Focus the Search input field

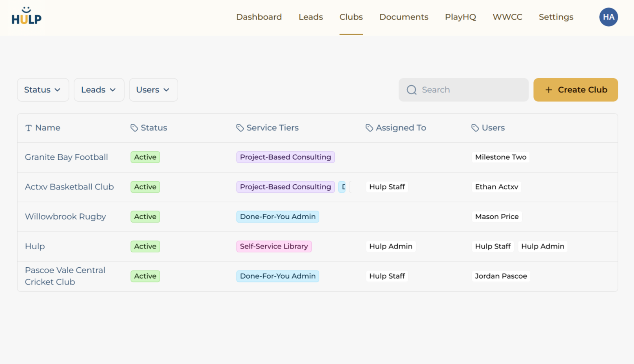click(x=464, y=90)
